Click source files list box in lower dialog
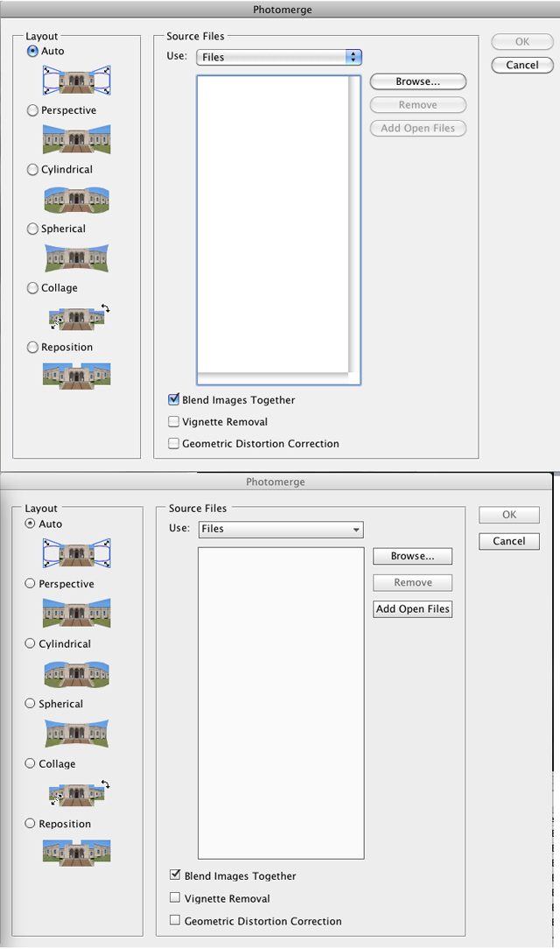560x949 pixels. point(281,703)
